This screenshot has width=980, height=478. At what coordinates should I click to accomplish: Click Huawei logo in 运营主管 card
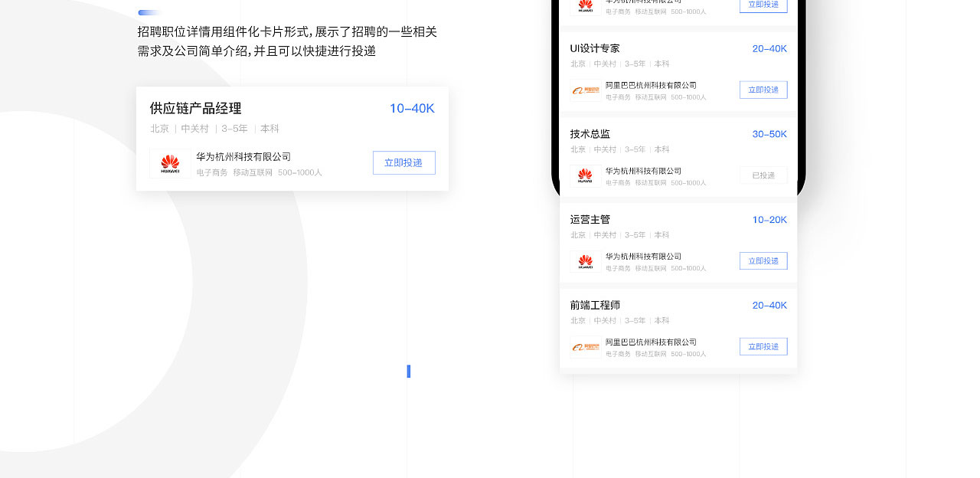click(585, 261)
